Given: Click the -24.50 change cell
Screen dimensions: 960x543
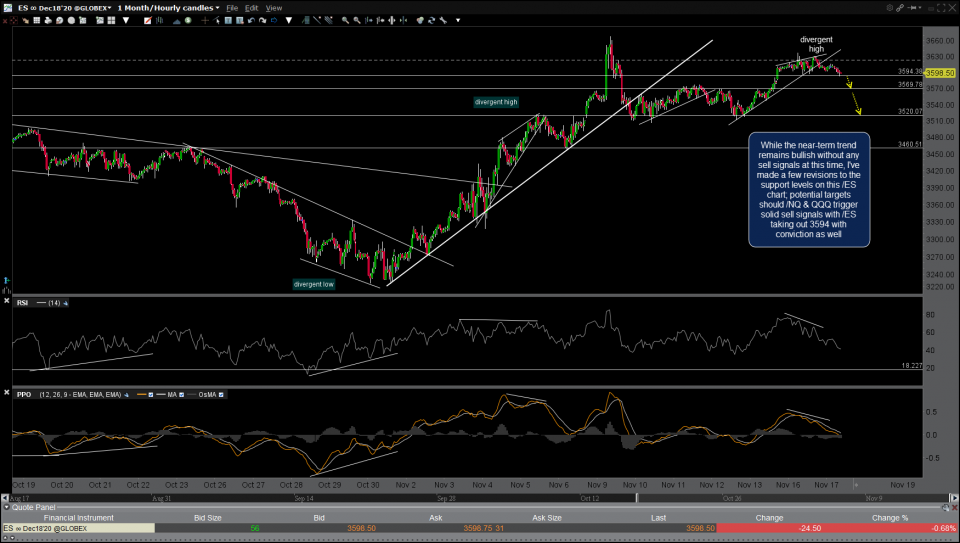Looking at the screenshot, I should [769, 528].
